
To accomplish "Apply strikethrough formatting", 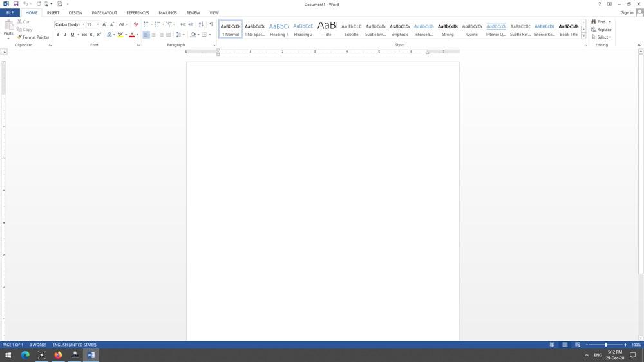I will coord(84,35).
